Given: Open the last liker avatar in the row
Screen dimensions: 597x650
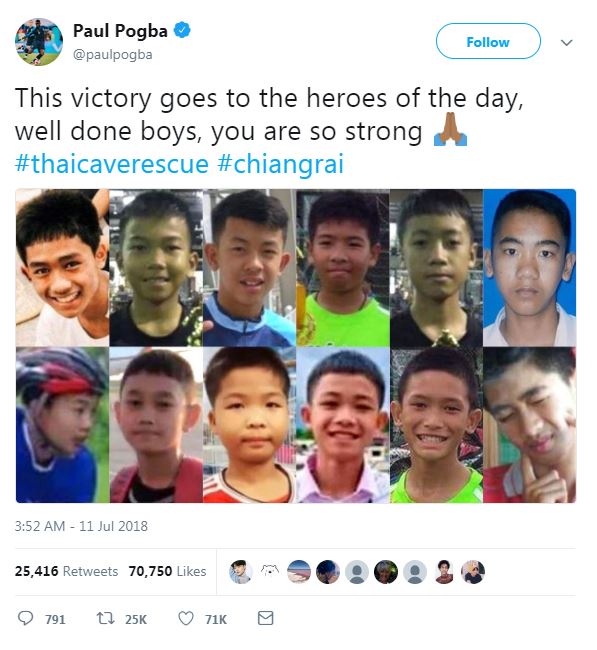Looking at the screenshot, I should (x=473, y=572).
